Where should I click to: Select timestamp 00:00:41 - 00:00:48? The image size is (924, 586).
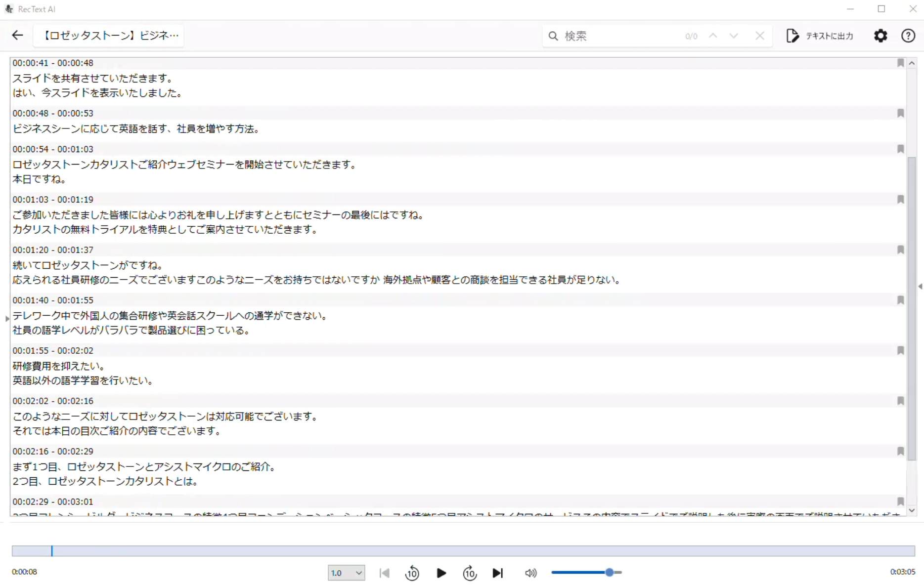pos(53,63)
